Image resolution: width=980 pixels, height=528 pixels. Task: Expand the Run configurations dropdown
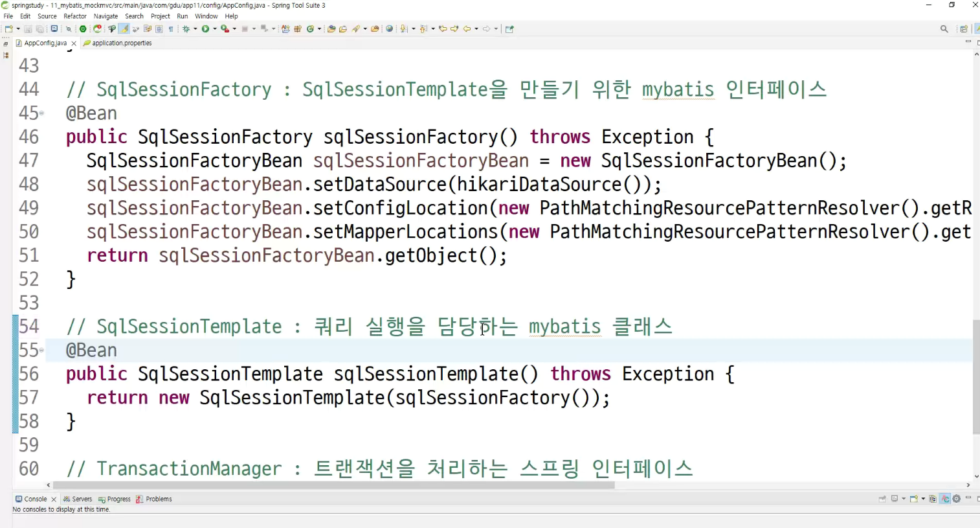[215, 29]
